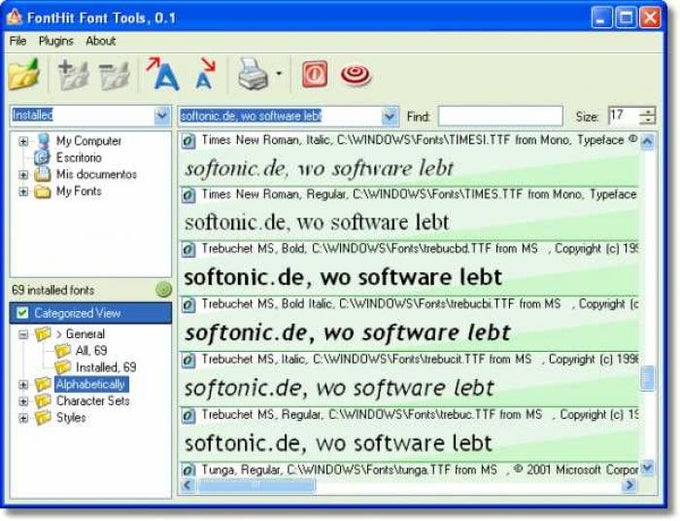Screen dimensions: 680x521
Task: Click the font list scroll down arrow
Action: [647, 468]
